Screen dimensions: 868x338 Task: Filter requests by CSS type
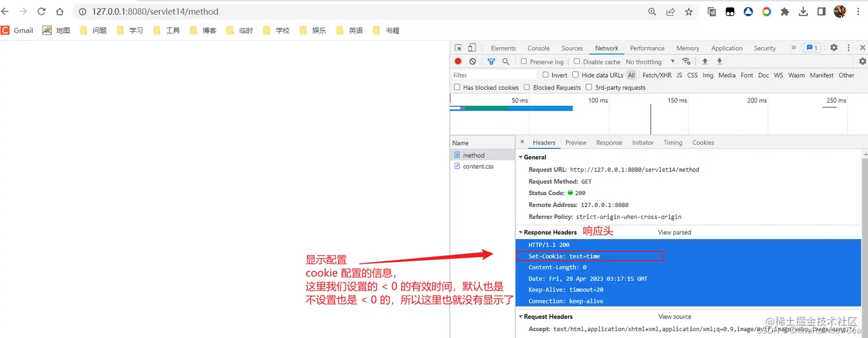click(692, 75)
